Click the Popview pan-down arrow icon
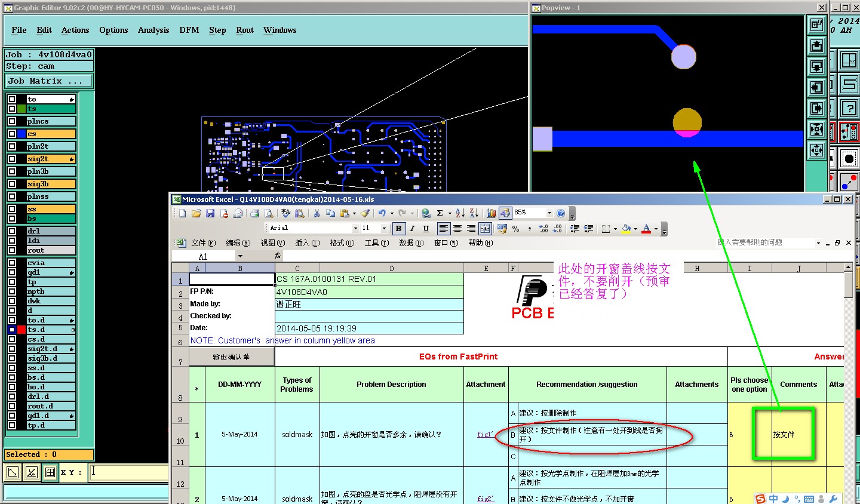860x504 pixels. [816, 66]
